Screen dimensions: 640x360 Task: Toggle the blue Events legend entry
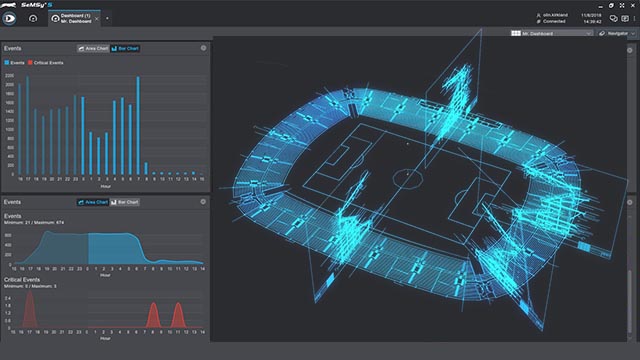click(14, 63)
